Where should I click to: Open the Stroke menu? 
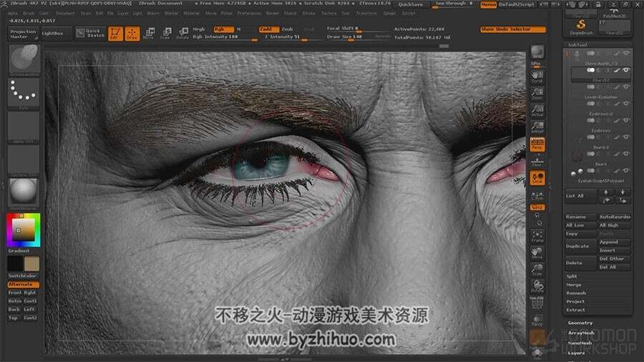[x=309, y=13]
